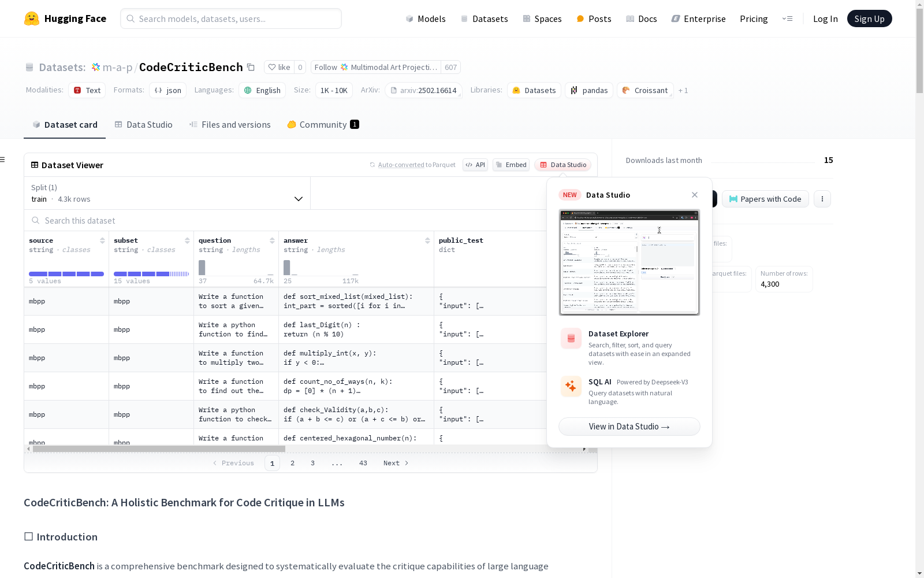Click the Dataset Explorer icon
This screenshot has height=578, width=924.
point(571,339)
